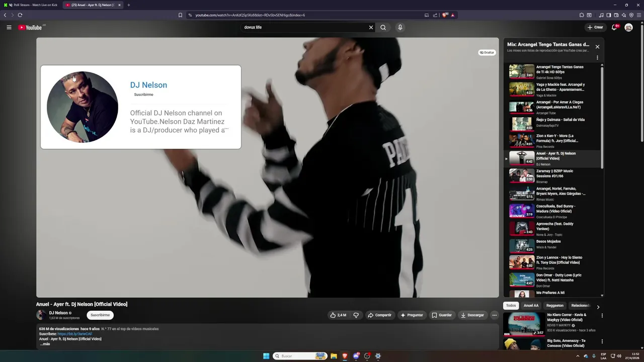Go to the YouTube home logo
The width and height of the screenshot is (644, 362).
tap(30, 27)
